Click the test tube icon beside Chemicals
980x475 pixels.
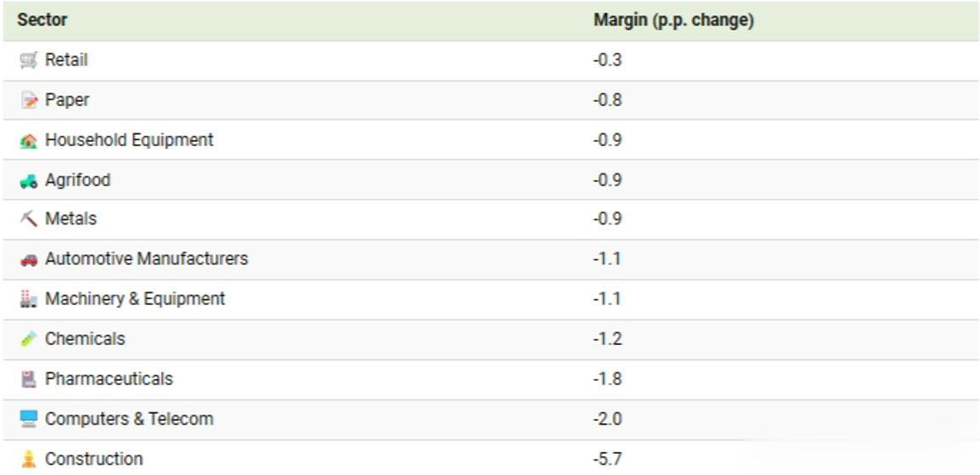tap(29, 339)
